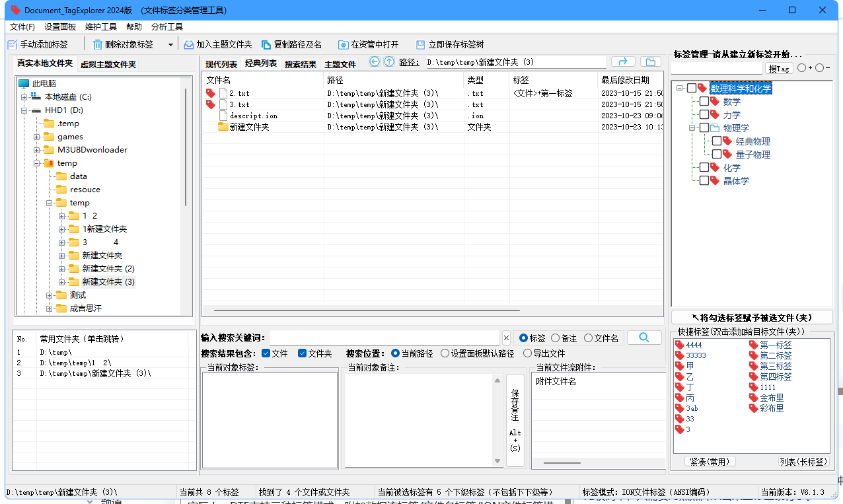This screenshot has height=504, width=843.
Task: Click the folder icon beside 物理学
Action: [x=715, y=127]
